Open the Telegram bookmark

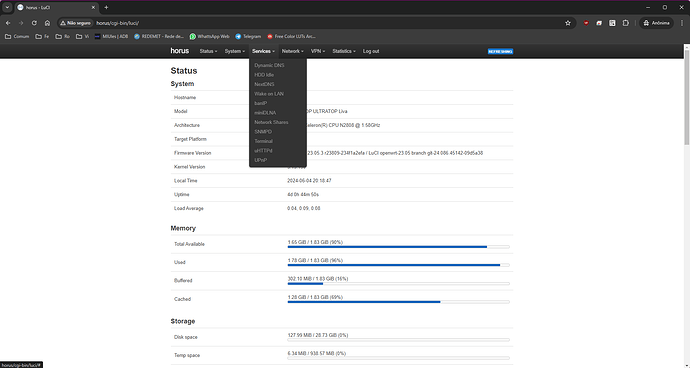248,37
